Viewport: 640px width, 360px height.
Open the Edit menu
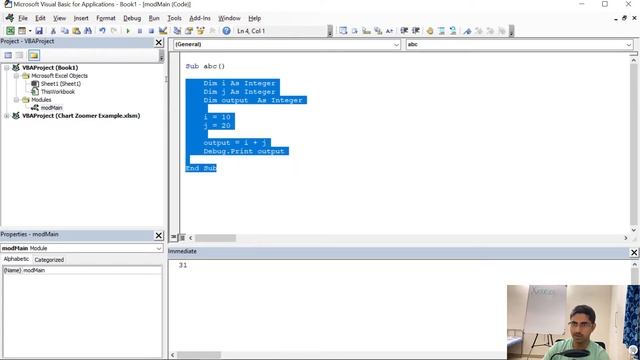(40, 18)
